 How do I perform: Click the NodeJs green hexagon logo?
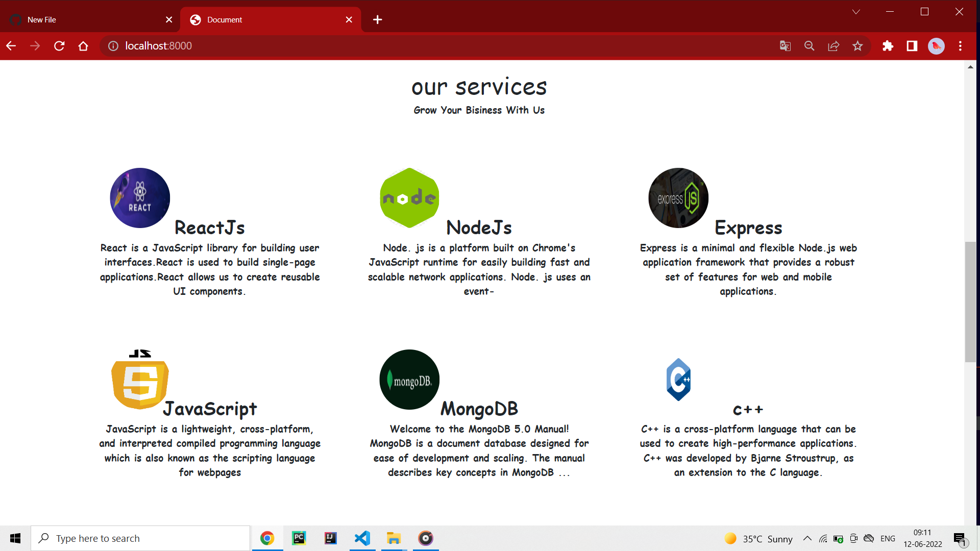(409, 198)
